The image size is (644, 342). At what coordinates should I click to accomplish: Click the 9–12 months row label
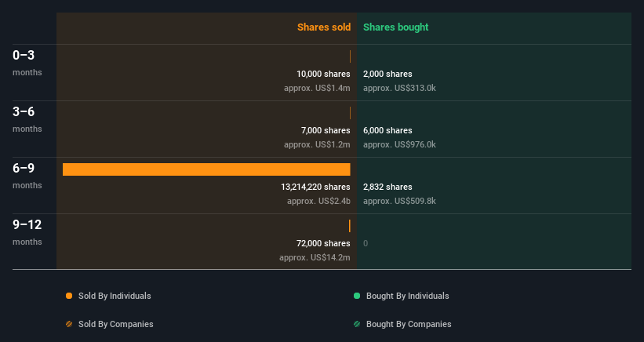coord(27,232)
